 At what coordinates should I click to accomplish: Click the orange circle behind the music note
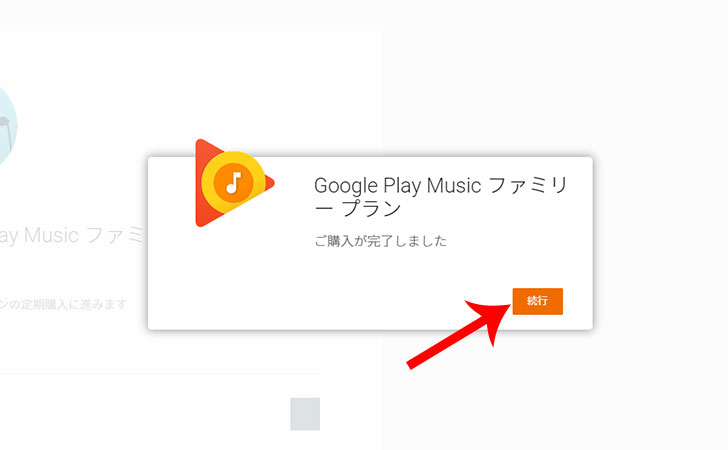point(234,183)
